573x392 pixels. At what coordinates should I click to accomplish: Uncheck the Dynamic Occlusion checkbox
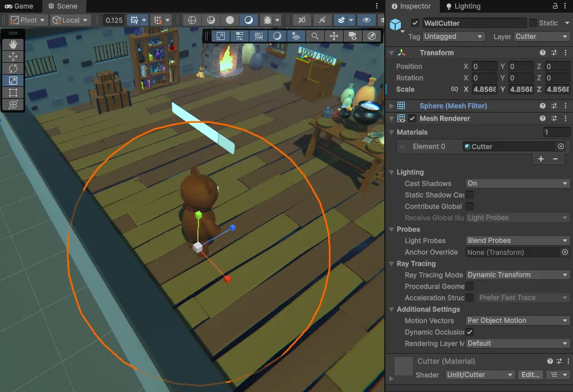coord(469,332)
